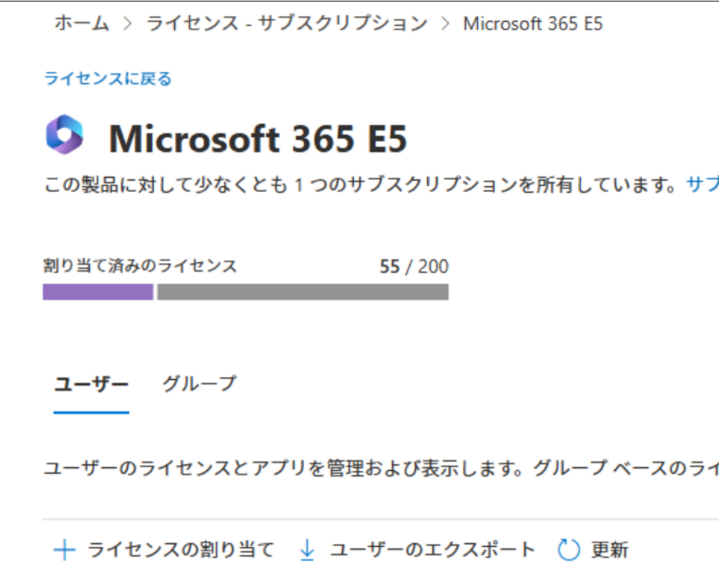Click the breadcrumb chevron right after ホーム
The height and width of the screenshot is (588, 719).
point(127,24)
